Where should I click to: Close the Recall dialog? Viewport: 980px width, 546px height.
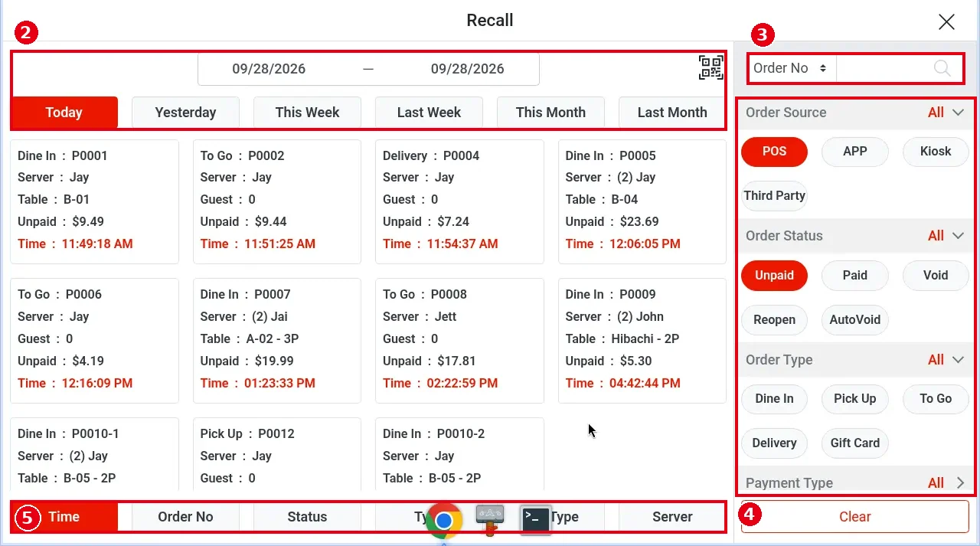[946, 21]
